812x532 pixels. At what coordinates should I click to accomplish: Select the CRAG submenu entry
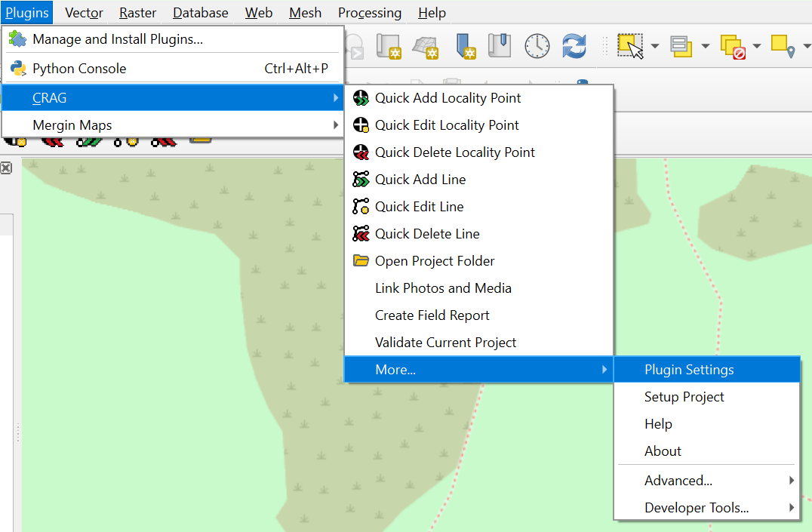pos(173,98)
